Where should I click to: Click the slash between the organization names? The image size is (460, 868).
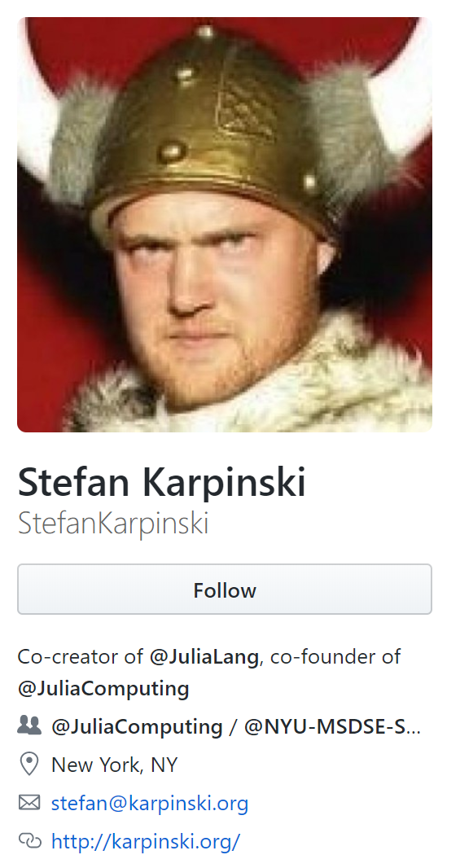click(x=233, y=727)
